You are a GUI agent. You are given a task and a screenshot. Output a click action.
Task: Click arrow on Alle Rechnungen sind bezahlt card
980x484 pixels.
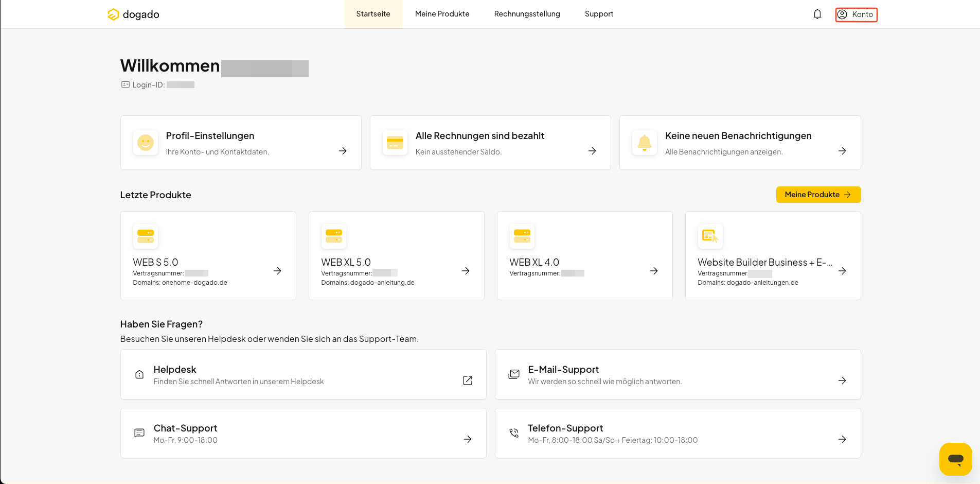coord(592,151)
